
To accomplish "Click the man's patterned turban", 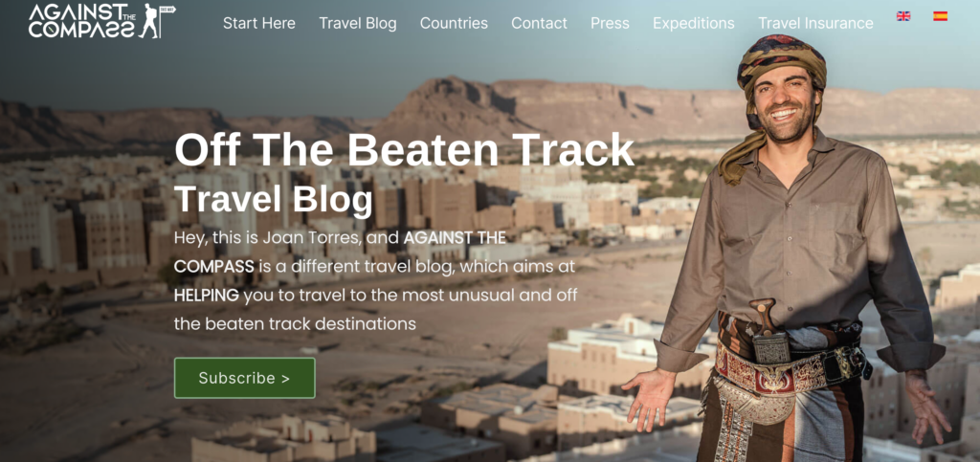I will coord(781,62).
